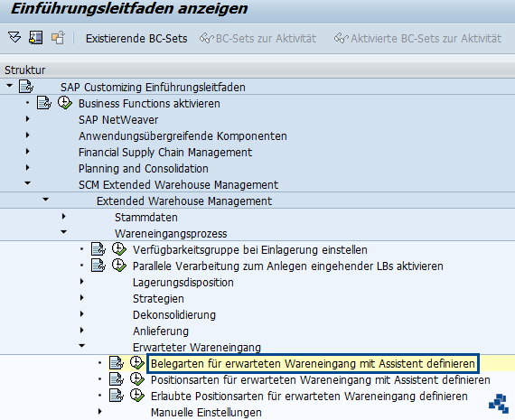Open documentation icon for Belegarten für erwarteten Wareneingang
515x420 pixels.
coord(117,363)
